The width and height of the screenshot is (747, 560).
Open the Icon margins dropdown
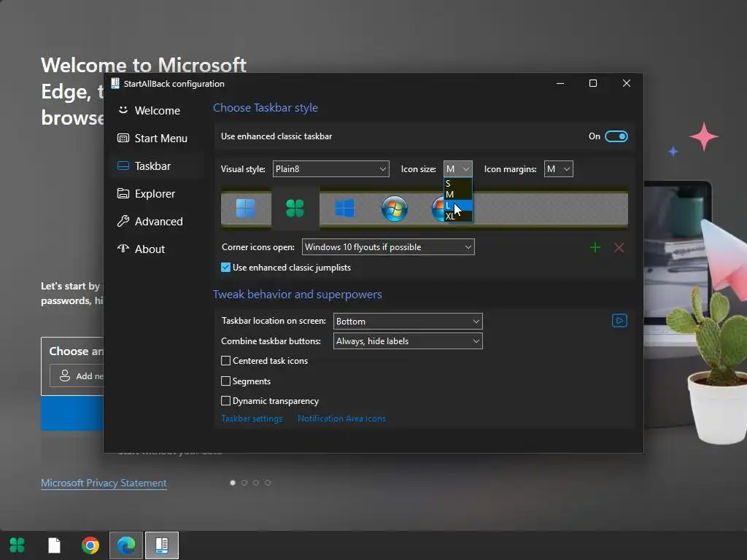tap(558, 169)
